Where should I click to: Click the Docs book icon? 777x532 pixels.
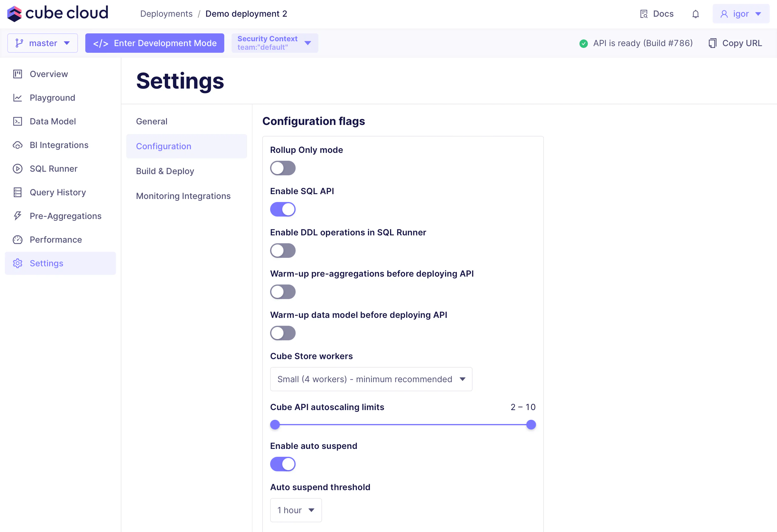[x=643, y=14]
